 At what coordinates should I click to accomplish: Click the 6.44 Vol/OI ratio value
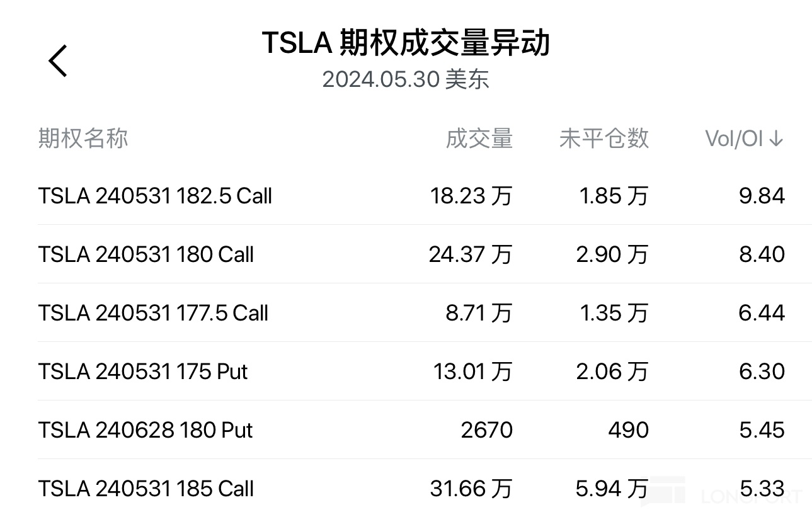(762, 313)
